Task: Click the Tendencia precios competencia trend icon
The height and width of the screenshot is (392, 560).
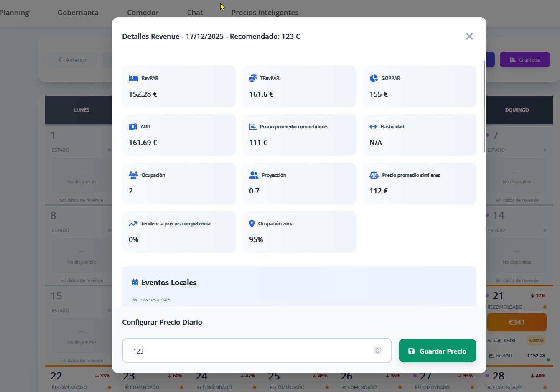Action: [133, 224]
